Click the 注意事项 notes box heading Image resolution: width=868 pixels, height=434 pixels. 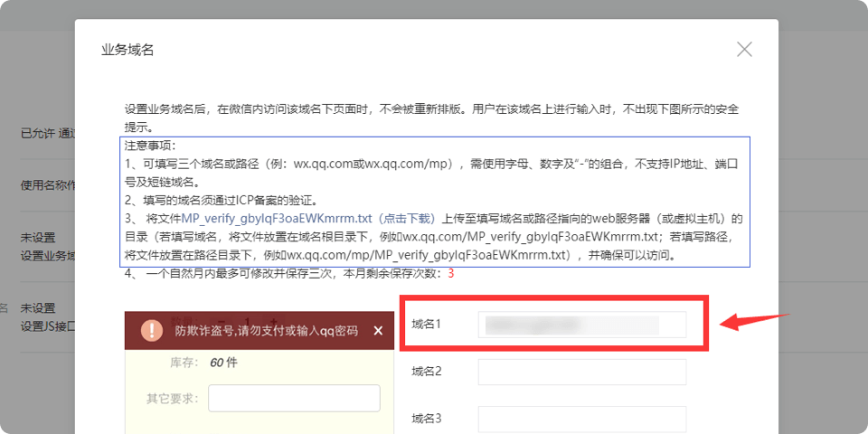150,145
